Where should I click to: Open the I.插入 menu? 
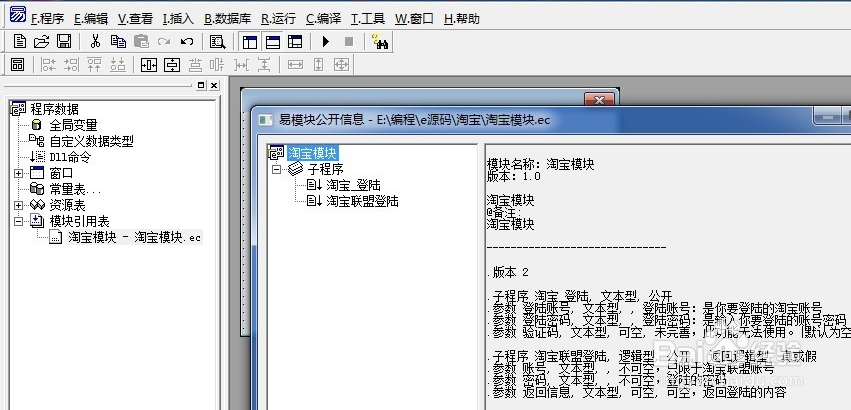tap(178, 18)
